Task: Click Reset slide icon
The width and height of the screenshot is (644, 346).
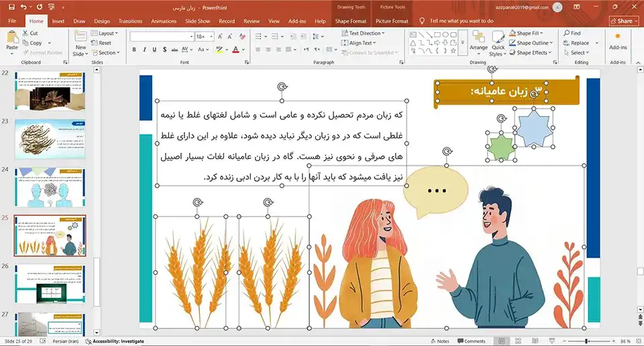Action: (x=95, y=43)
